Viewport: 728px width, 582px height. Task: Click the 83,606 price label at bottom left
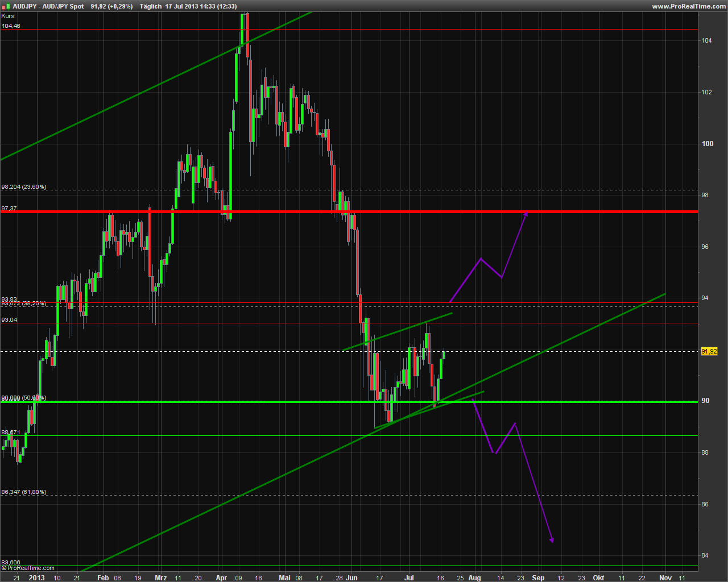coord(11,562)
